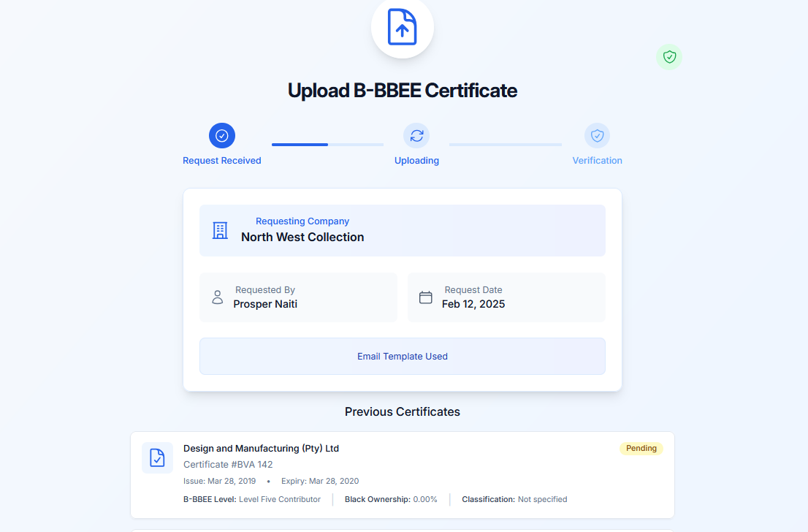Viewport: 808px width, 532px height.
Task: Click the certificate file icon for Design and Manufacturing
Action: (157, 457)
